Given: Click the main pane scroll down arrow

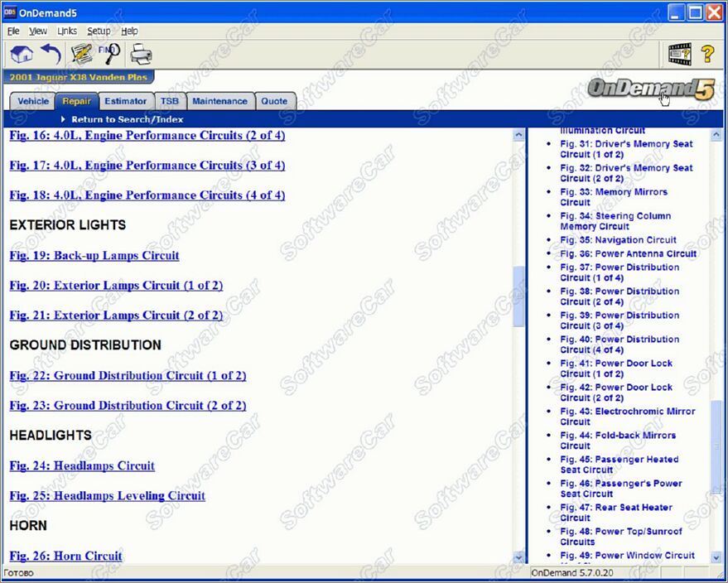Looking at the screenshot, I should click(519, 558).
